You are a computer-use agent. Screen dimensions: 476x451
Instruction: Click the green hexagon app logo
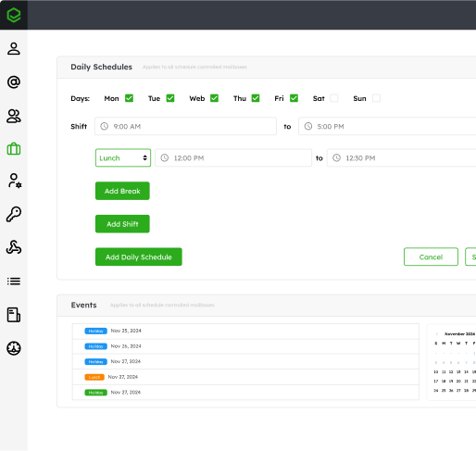(14, 15)
